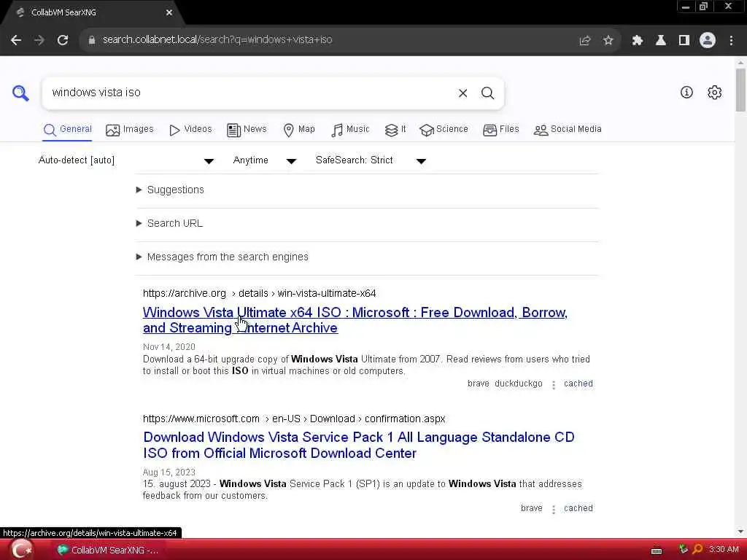Image resolution: width=747 pixels, height=560 pixels.
Task: Toggle the browser side panel icon
Action: click(x=684, y=41)
